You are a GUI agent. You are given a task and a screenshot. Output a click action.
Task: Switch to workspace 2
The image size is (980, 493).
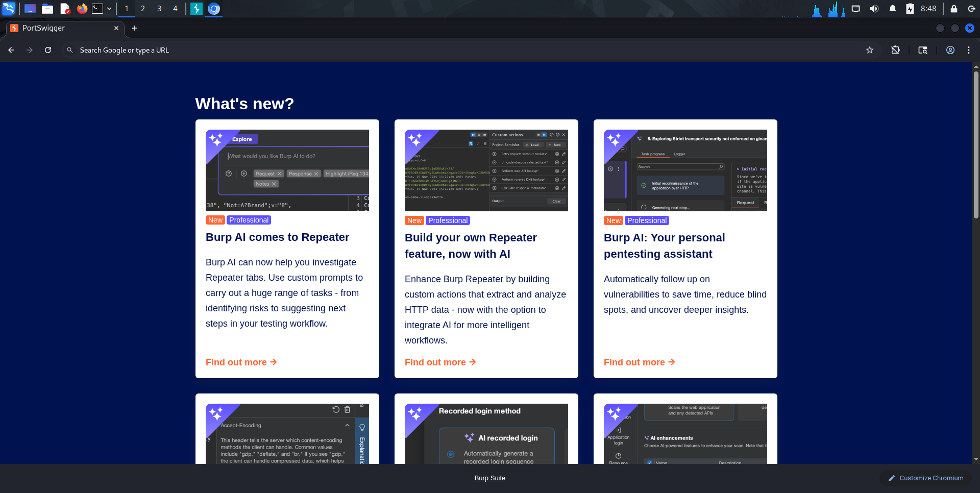(x=143, y=9)
